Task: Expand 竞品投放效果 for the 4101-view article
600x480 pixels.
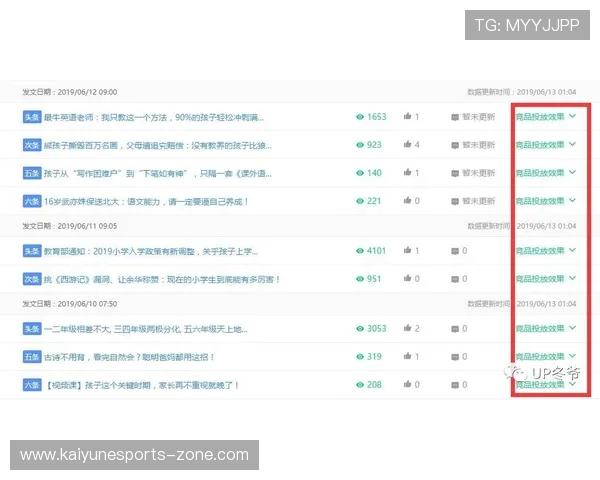Action: (x=546, y=251)
